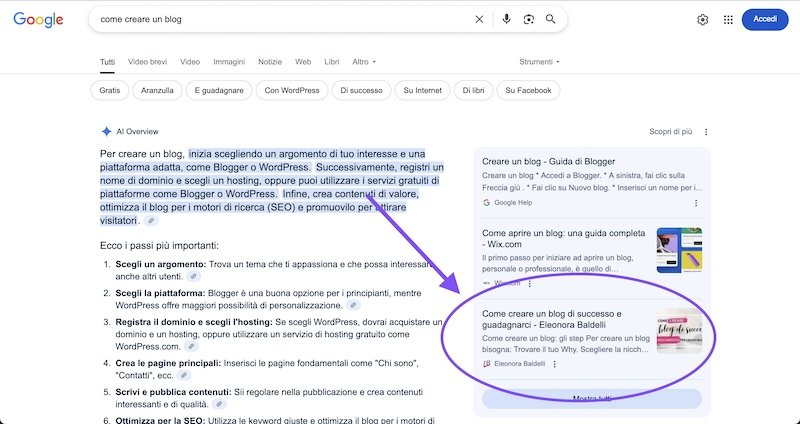This screenshot has height=424, width=800.
Task: Apply the Di libri filter chip
Action: coord(473,90)
